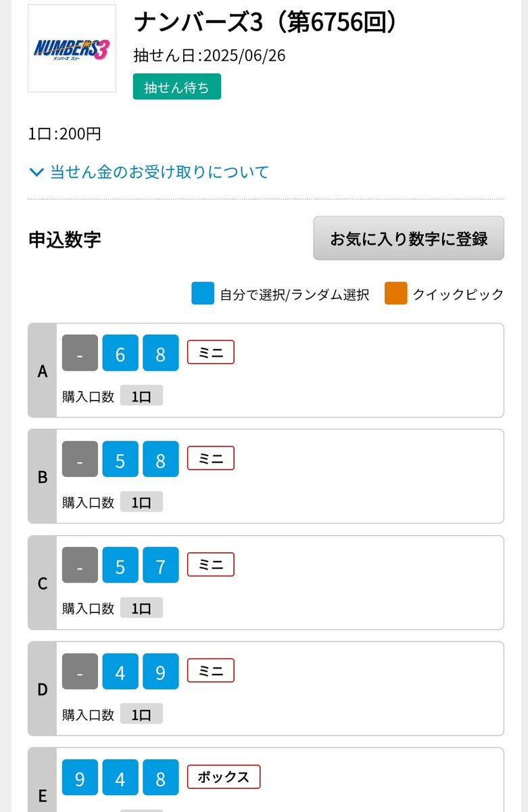Click the chevron next to 当せん金のお受け取りについて
The height and width of the screenshot is (812, 528).
pyautogui.click(x=37, y=173)
